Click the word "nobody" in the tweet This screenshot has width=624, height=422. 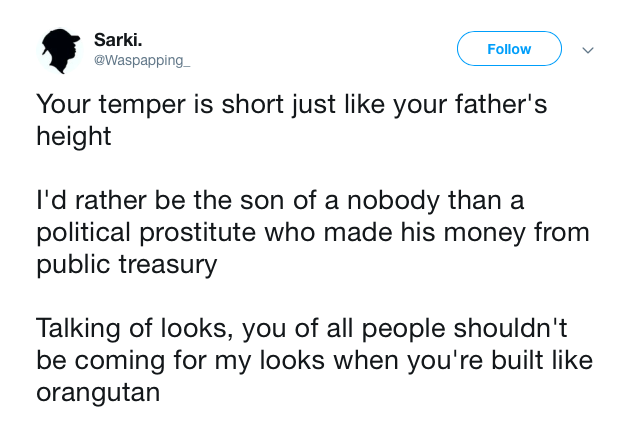(393, 201)
